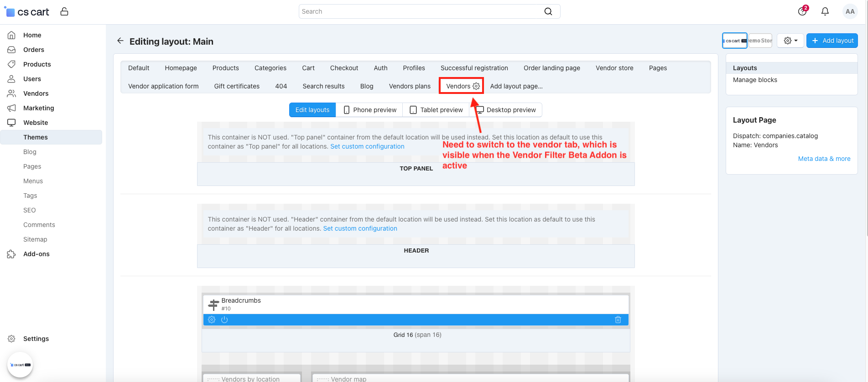
Task: Switch to Desktop preview
Action: (506, 110)
